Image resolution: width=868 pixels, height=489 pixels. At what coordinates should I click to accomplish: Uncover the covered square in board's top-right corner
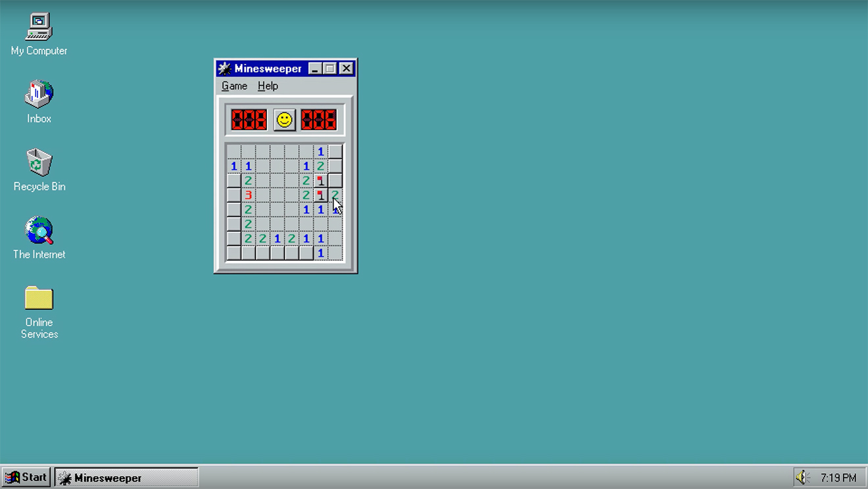click(x=335, y=151)
